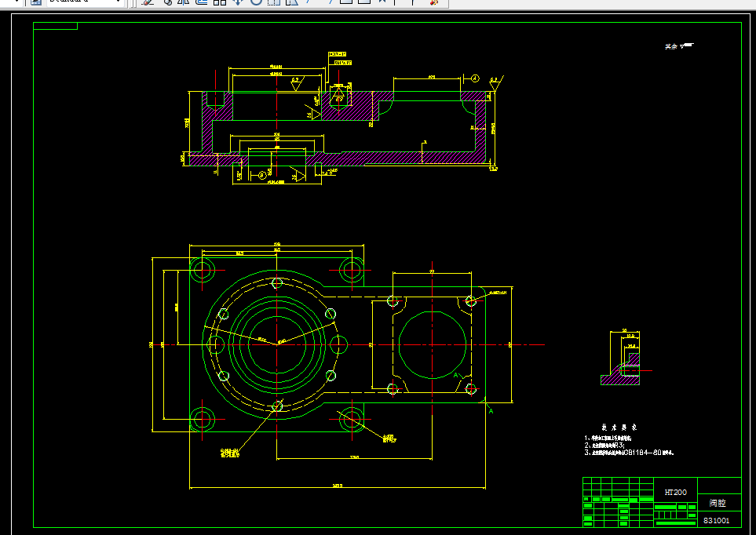This screenshot has width=756, height=535.
Task: Select the bottom-right small hole of the right flange
Action: 470,388
